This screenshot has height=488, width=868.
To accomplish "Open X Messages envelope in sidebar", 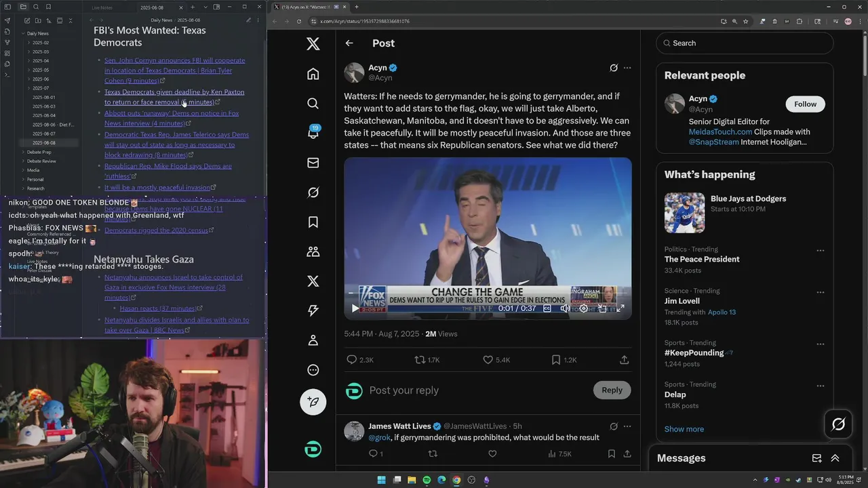I will click(x=313, y=163).
